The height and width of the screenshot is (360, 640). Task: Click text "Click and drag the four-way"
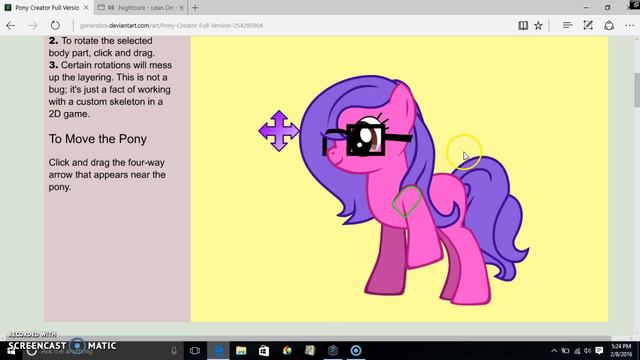click(x=107, y=162)
